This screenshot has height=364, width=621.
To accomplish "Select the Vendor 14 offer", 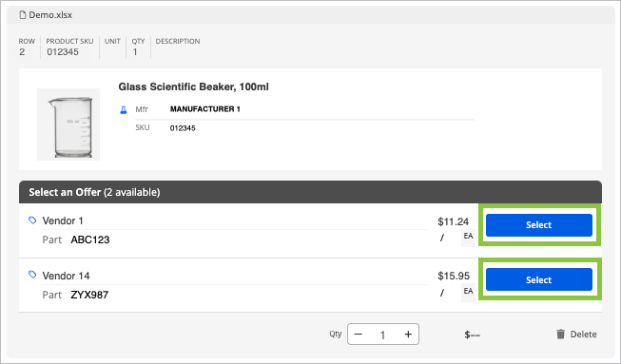I will (x=539, y=279).
